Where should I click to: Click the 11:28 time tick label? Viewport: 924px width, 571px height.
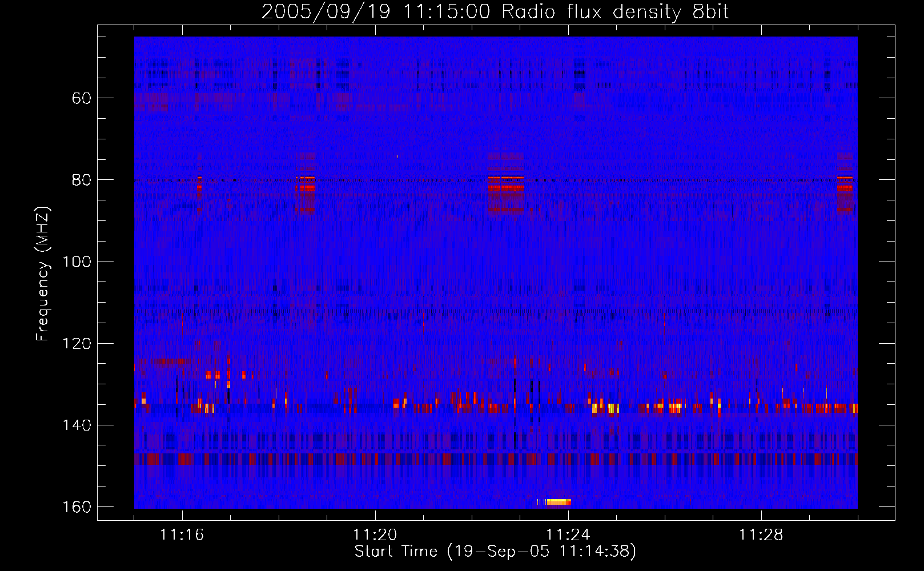761,535
